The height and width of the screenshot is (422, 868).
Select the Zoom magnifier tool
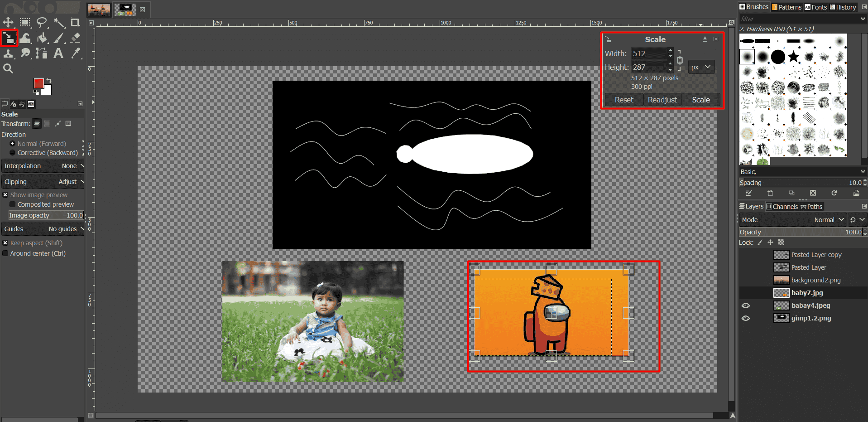8,68
